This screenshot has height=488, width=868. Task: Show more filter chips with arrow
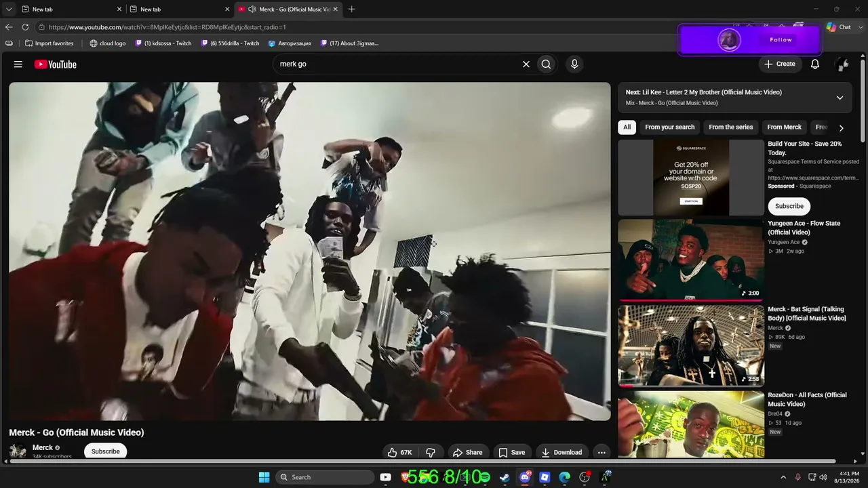(x=841, y=127)
